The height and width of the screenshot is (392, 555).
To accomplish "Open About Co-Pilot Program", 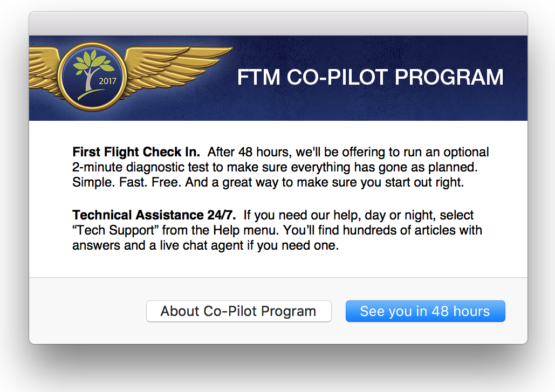I will 238,311.
